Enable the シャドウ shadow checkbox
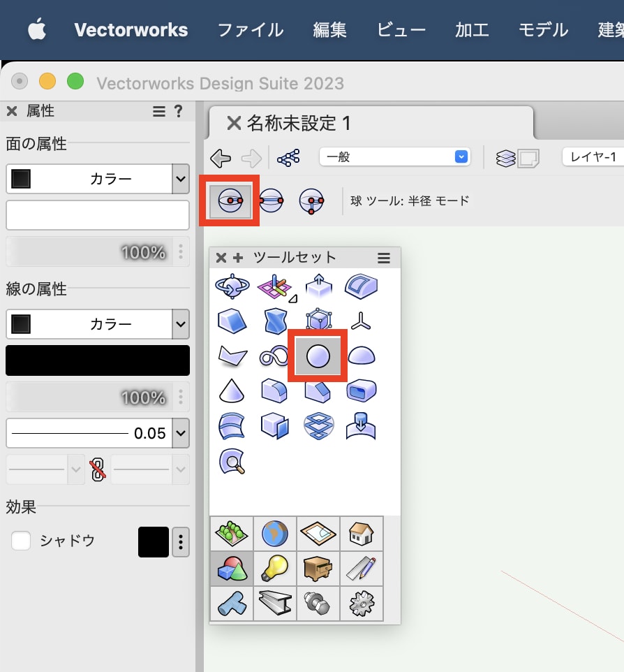This screenshot has width=624, height=672. point(21,541)
